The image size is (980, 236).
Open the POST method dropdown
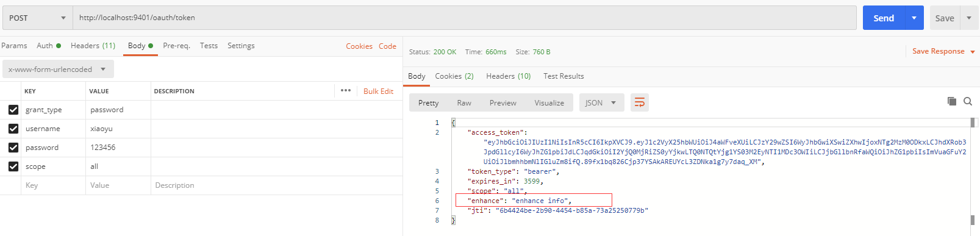click(37, 18)
